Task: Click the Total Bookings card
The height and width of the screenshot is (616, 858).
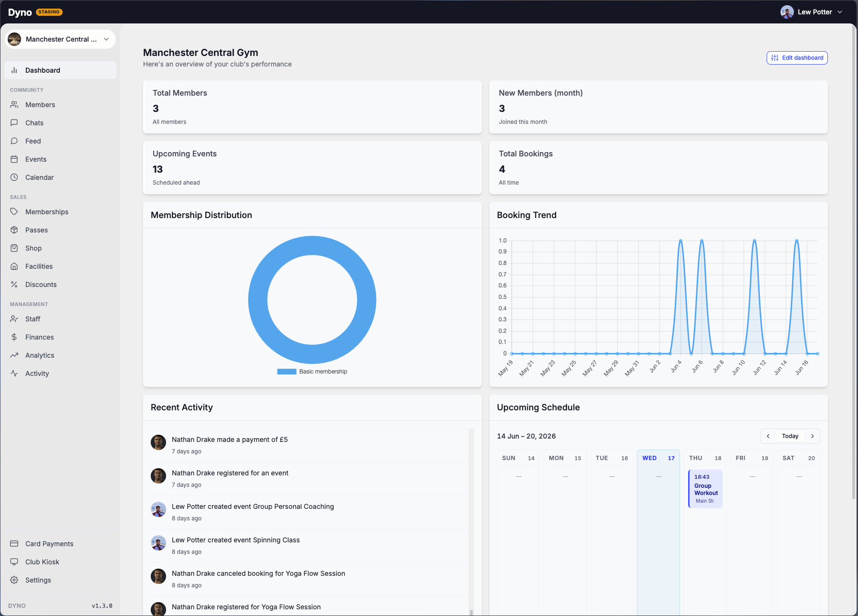Action: tap(658, 168)
